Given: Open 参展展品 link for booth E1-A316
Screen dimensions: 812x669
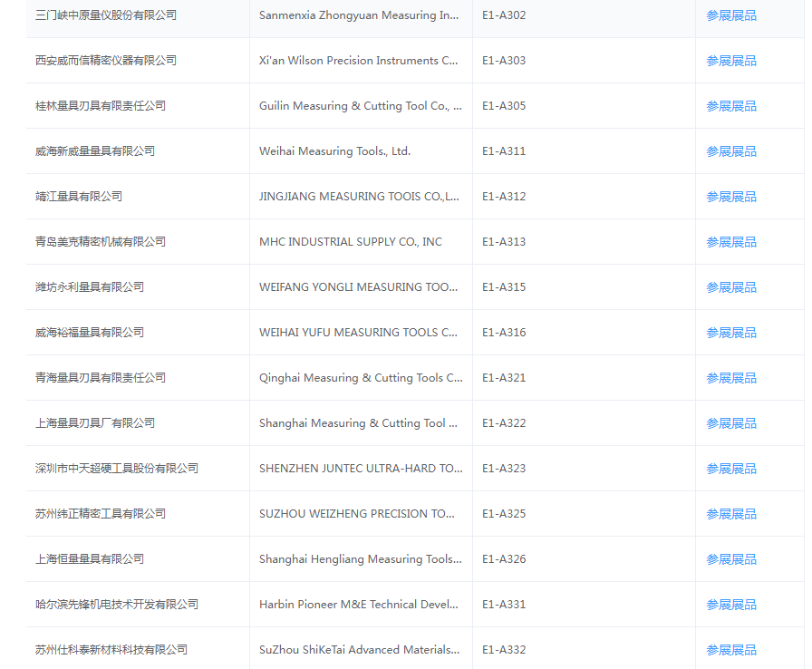Looking at the screenshot, I should click(x=731, y=333).
